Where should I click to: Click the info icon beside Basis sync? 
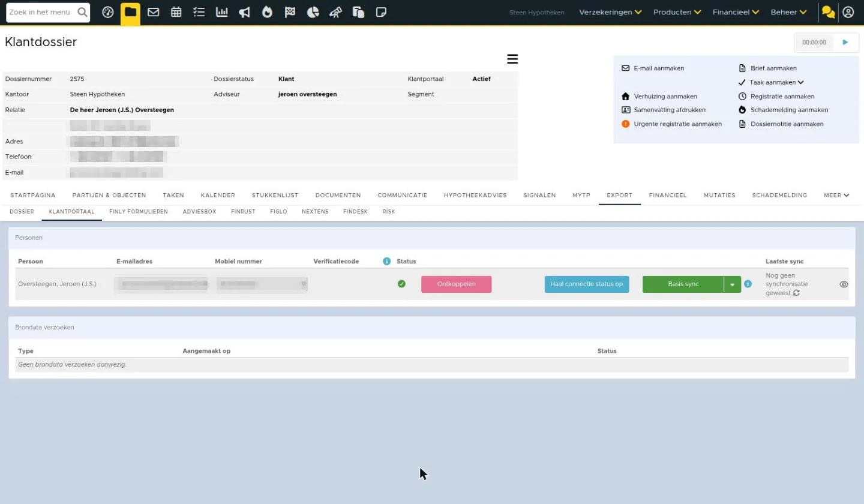748,284
